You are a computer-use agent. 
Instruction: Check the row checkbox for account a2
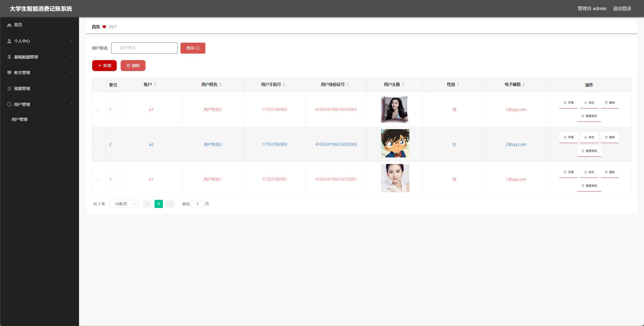click(98, 145)
